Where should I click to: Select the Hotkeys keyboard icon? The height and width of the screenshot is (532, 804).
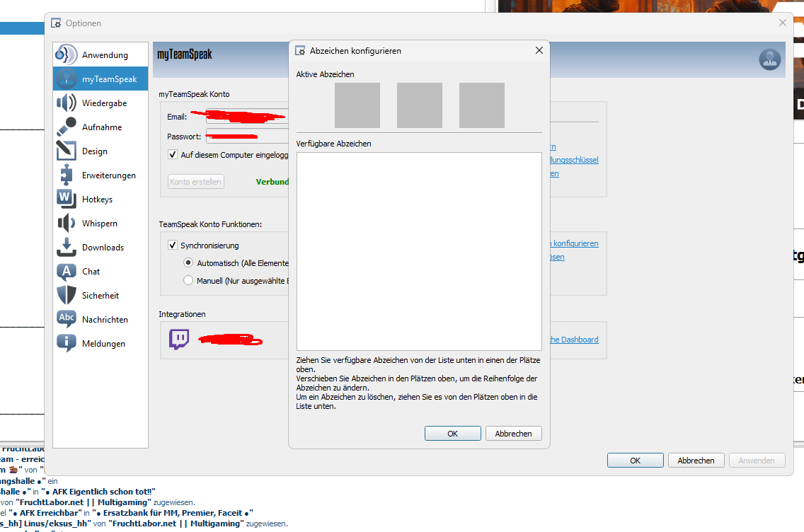pos(67,199)
